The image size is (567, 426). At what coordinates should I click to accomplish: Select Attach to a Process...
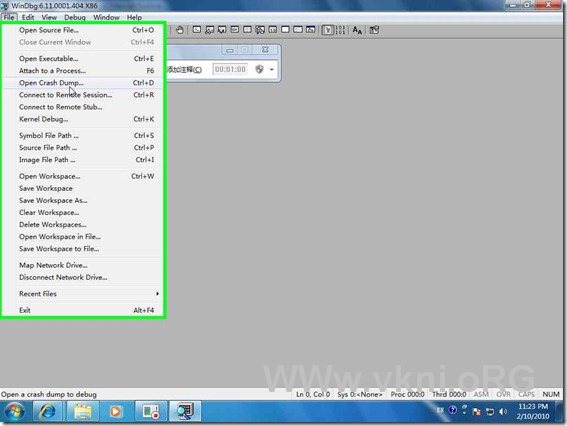click(83, 71)
